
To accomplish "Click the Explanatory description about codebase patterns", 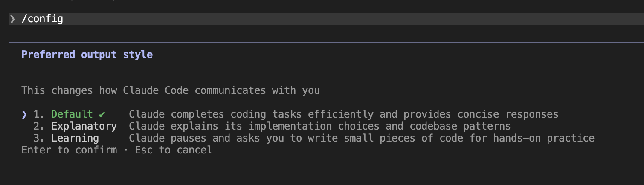I will pos(319,126).
